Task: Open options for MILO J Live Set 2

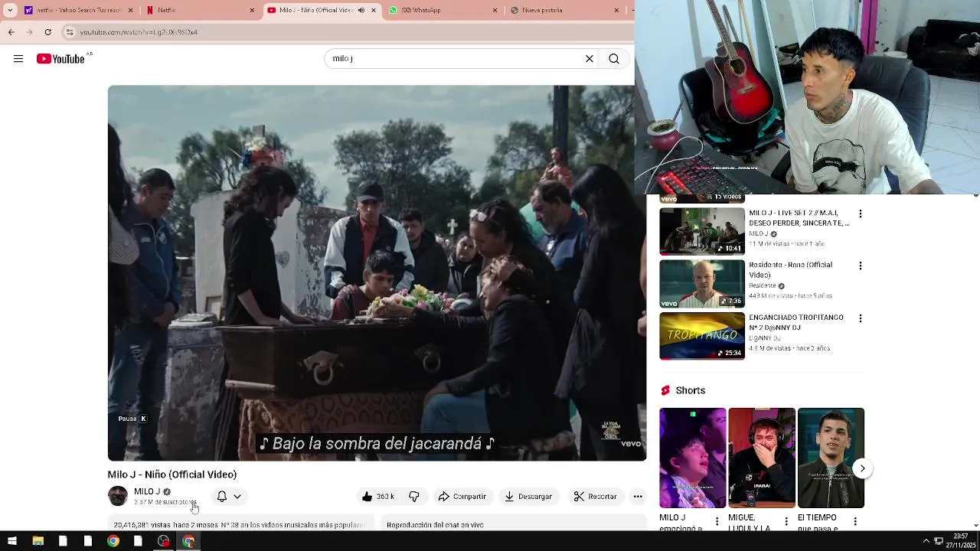Action: [x=861, y=214]
